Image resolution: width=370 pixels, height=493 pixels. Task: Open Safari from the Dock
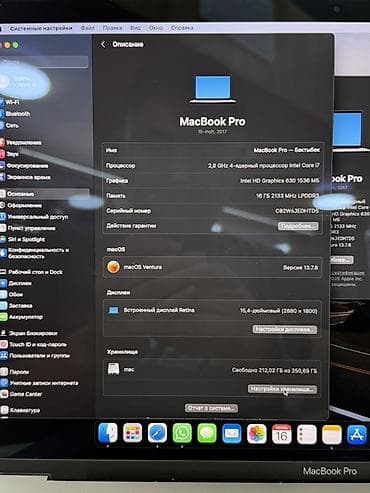[x=157, y=433]
